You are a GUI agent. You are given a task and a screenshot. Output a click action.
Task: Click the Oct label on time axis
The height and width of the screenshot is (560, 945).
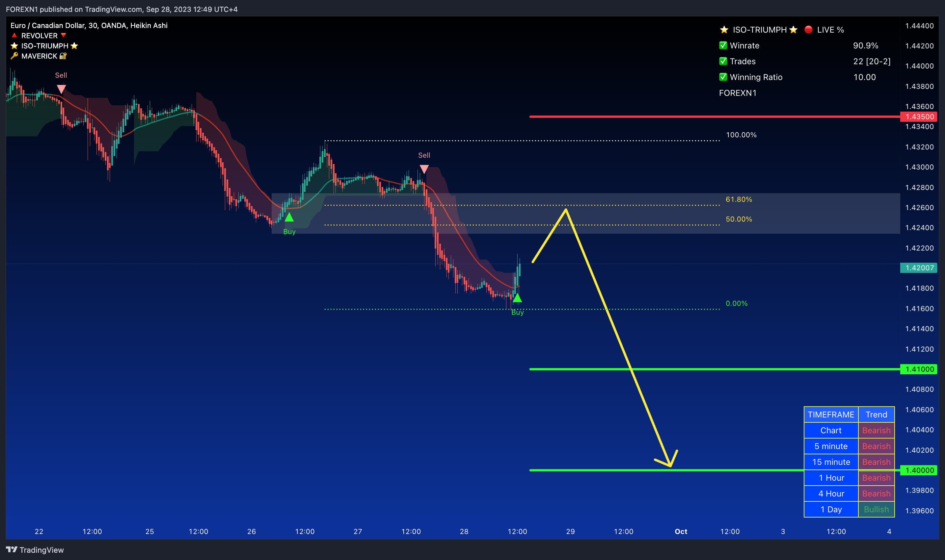point(681,531)
